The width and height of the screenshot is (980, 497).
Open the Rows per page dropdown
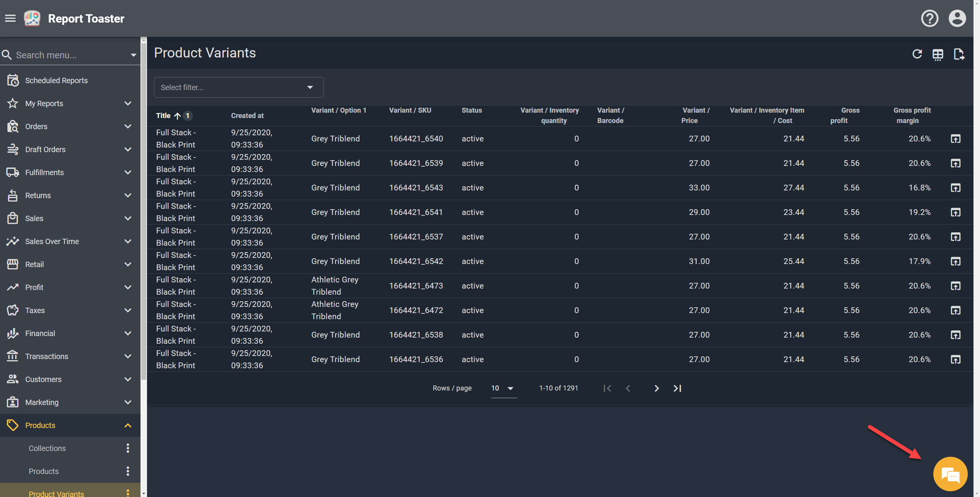pyautogui.click(x=503, y=388)
